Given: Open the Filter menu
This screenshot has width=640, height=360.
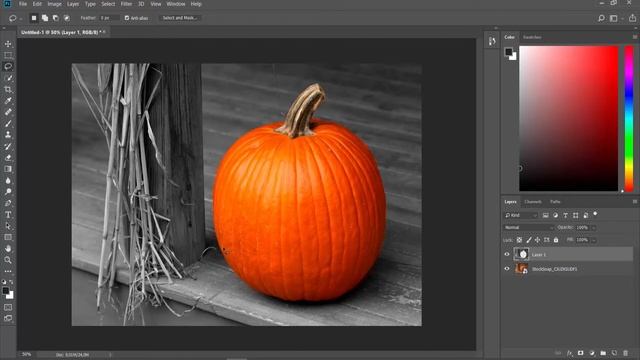Looking at the screenshot, I should [126, 4].
